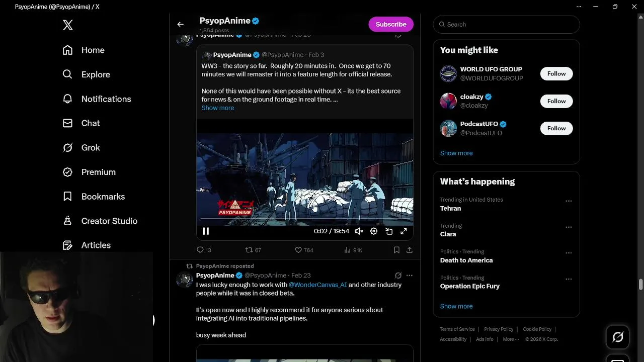Image resolution: width=644 pixels, height=362 pixels.
Task: Open more menu on the WonderCanvas post
Action: (x=410, y=276)
